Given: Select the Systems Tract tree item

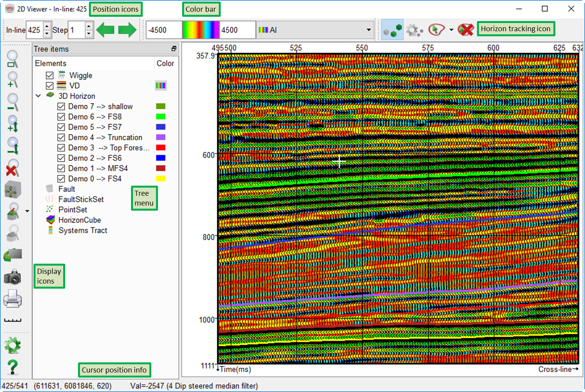Looking at the screenshot, I should [x=83, y=231].
